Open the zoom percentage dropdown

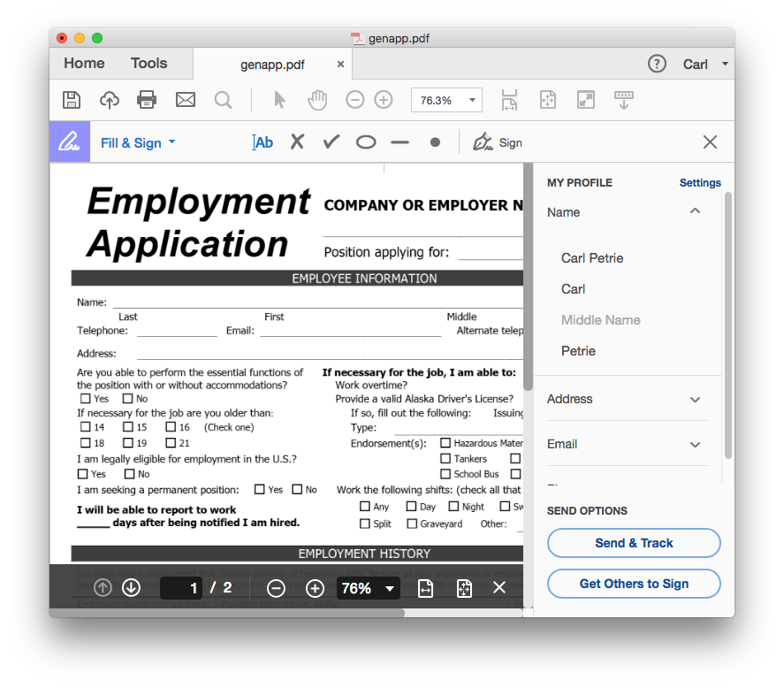[471, 100]
